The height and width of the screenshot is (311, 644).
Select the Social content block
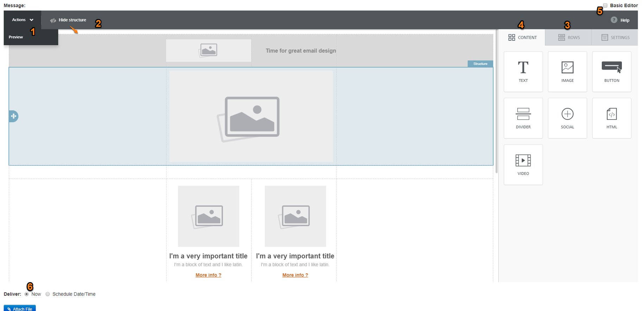(567, 118)
